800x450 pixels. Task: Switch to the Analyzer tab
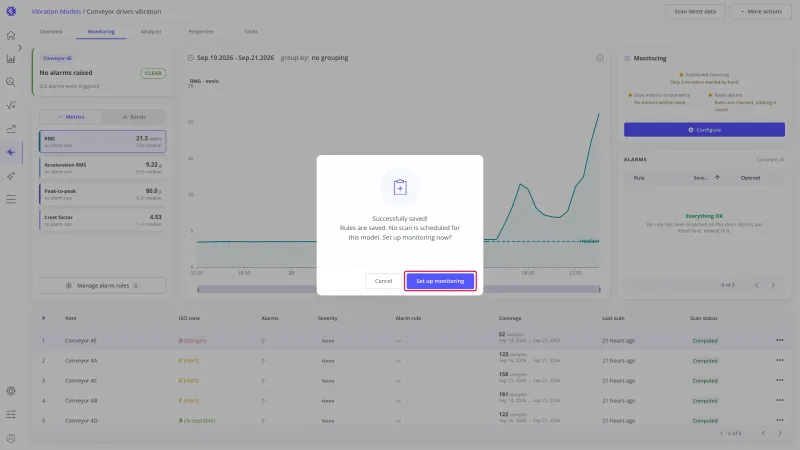[151, 32]
